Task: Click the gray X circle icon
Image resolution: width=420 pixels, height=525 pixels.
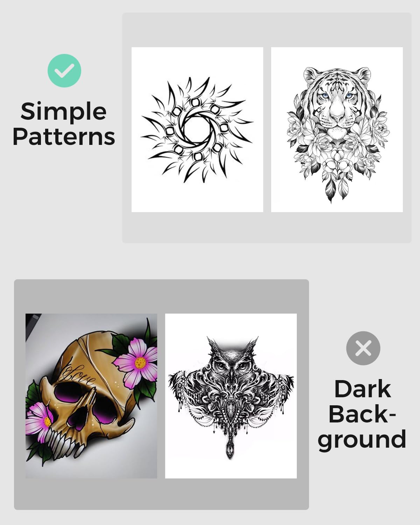Action: point(363,348)
